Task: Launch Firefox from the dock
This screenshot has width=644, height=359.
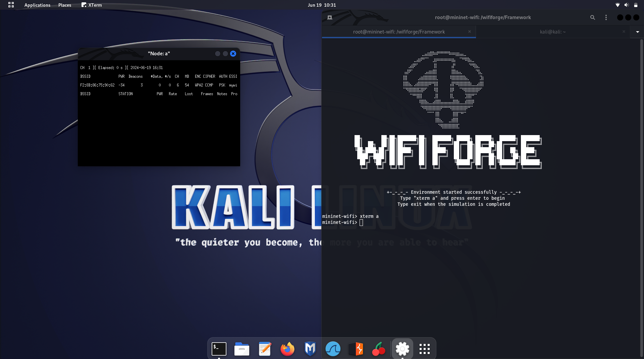Action: [287, 349]
